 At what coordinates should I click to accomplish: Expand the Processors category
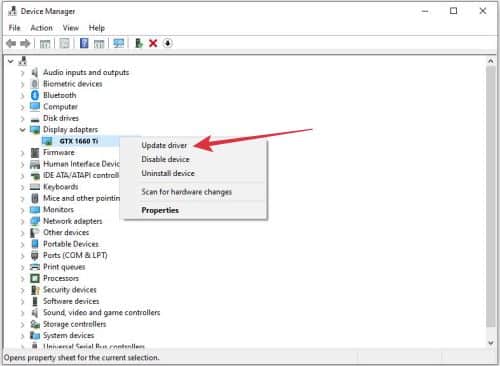(22, 279)
